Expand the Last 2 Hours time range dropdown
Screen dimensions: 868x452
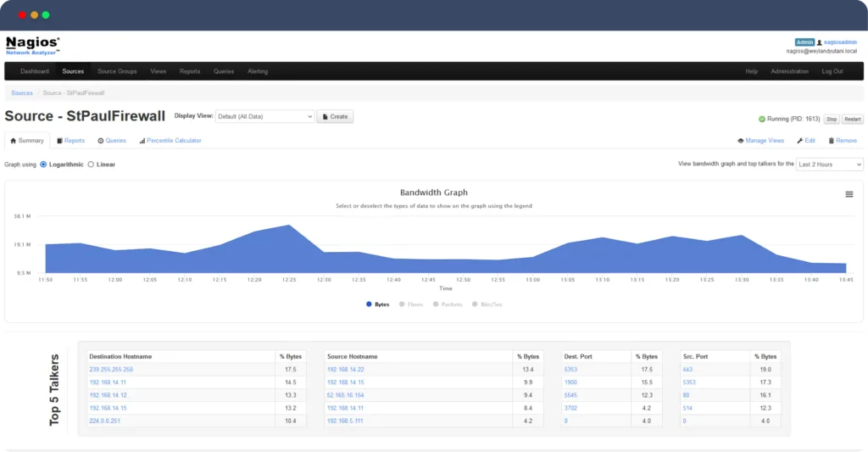829,165
